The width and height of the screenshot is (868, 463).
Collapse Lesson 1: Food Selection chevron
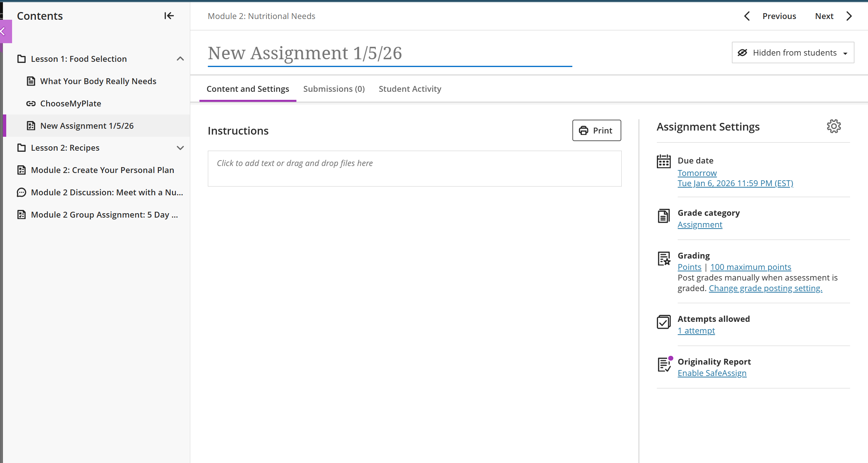(x=180, y=59)
